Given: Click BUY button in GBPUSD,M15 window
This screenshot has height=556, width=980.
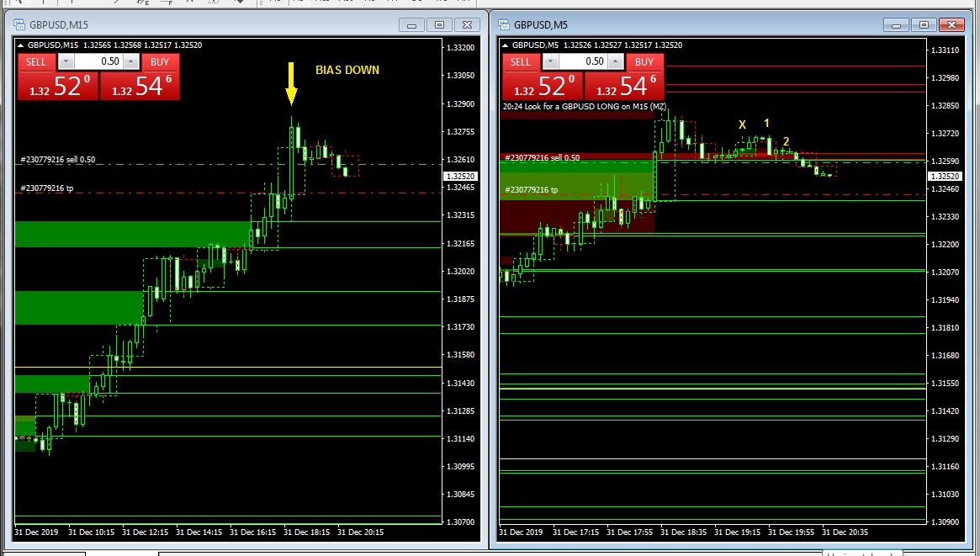Looking at the screenshot, I should (x=160, y=62).
